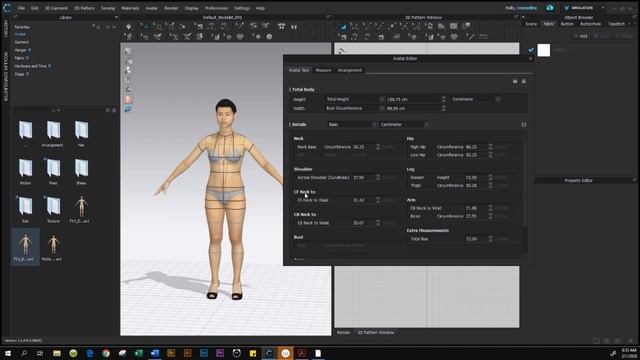Open the Windows Start menu
640x360 pixels.
coord(8,353)
